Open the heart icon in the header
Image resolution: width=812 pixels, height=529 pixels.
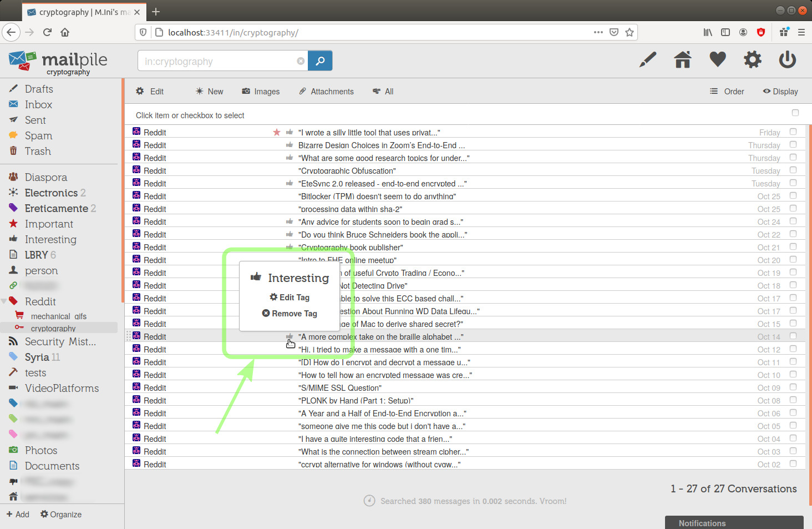pos(718,59)
